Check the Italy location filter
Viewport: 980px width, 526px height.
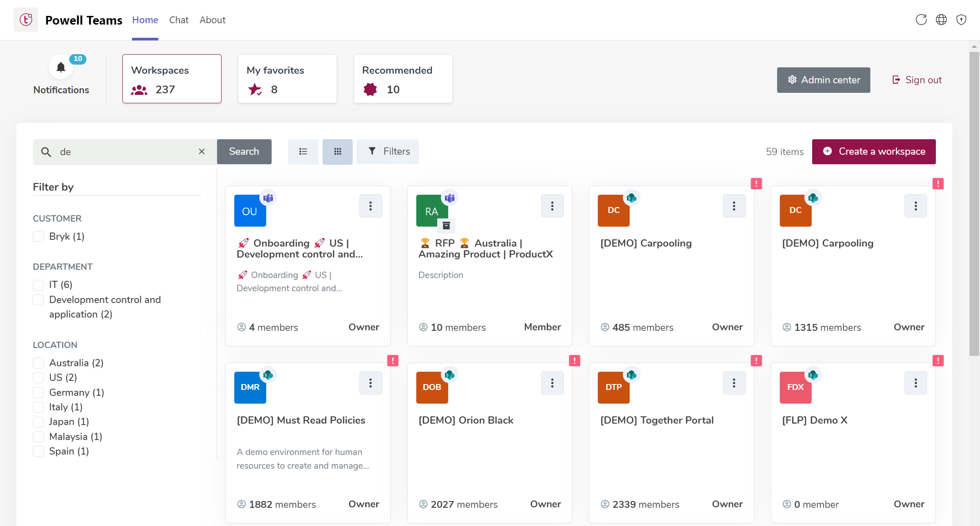(38, 407)
